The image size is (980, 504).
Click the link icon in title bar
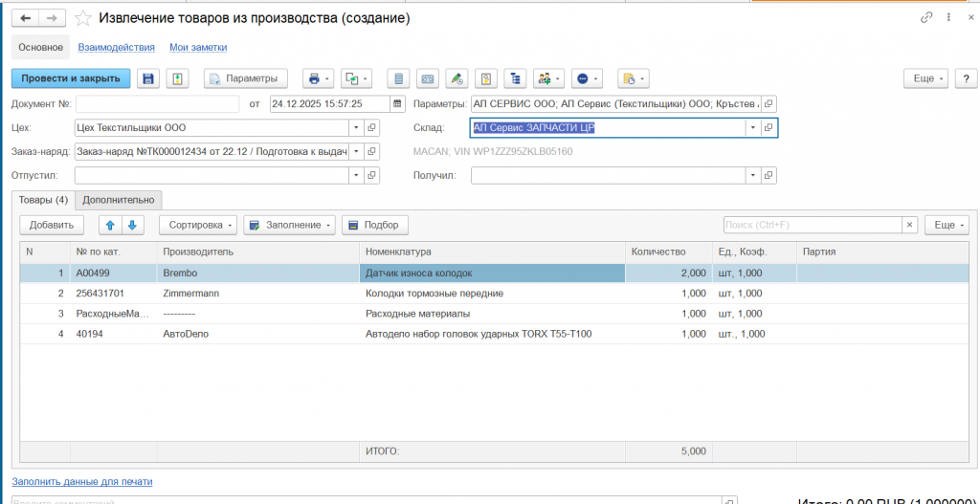point(925,18)
